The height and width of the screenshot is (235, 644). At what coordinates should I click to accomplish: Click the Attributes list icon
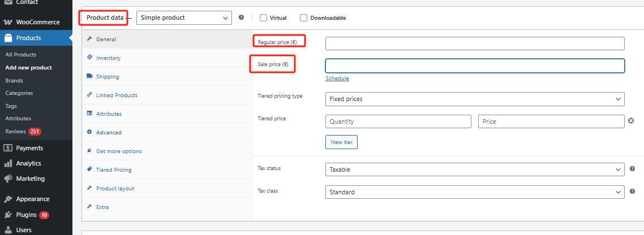(x=89, y=114)
